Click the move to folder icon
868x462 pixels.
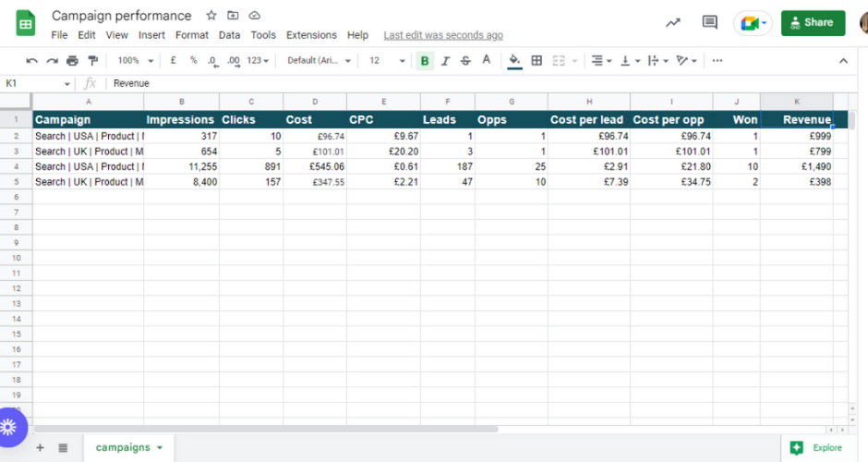click(x=233, y=16)
